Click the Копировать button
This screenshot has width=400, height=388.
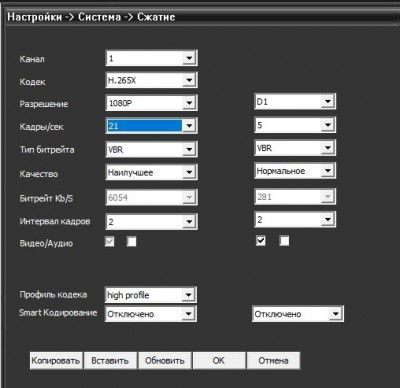(x=56, y=360)
